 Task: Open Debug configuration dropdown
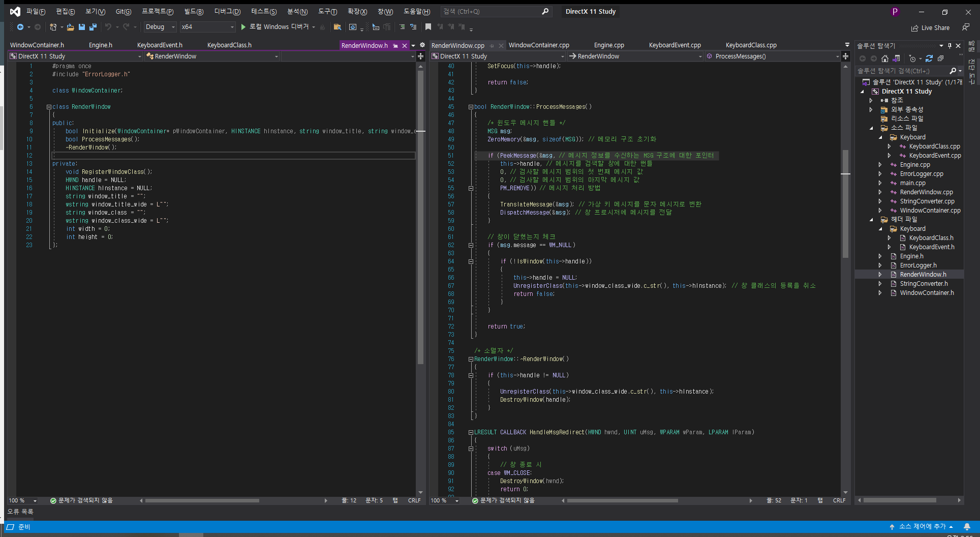160,27
